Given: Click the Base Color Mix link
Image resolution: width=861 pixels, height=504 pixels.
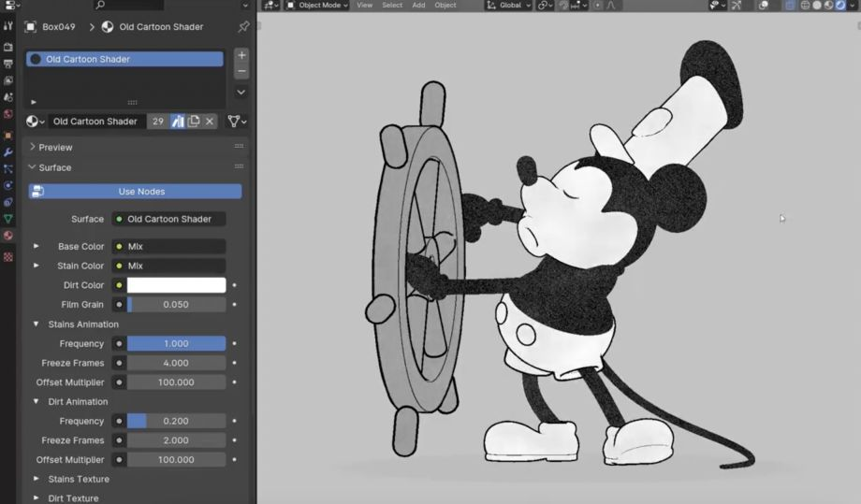Looking at the screenshot, I should point(168,246).
